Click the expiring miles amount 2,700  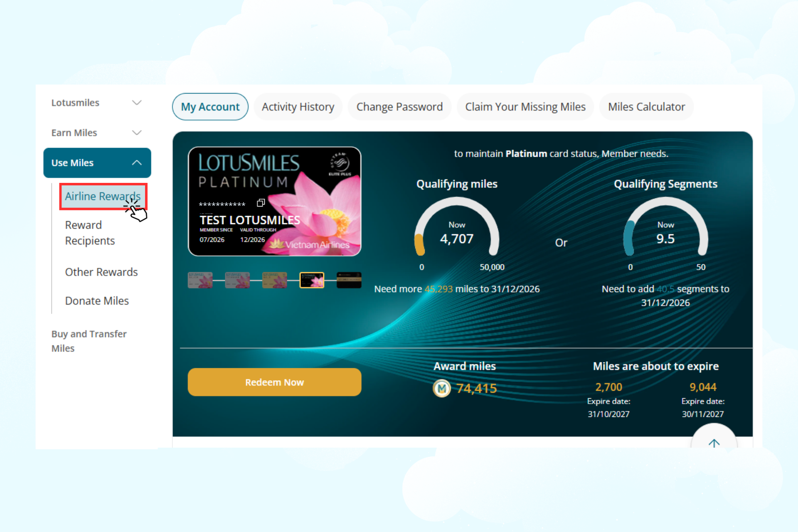pos(608,387)
